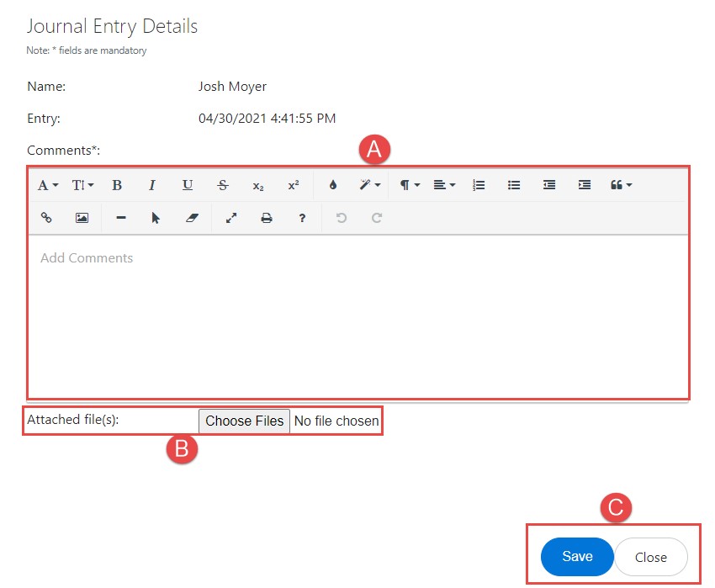This screenshot has width=715, height=588.
Task: Apply strikethrough formatting
Action: pyautogui.click(x=223, y=185)
